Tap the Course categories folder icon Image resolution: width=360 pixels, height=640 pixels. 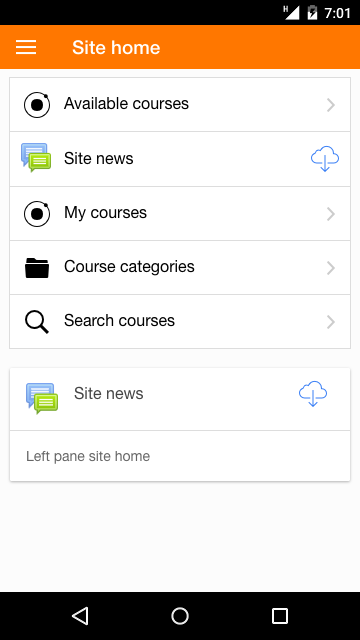tap(37, 268)
